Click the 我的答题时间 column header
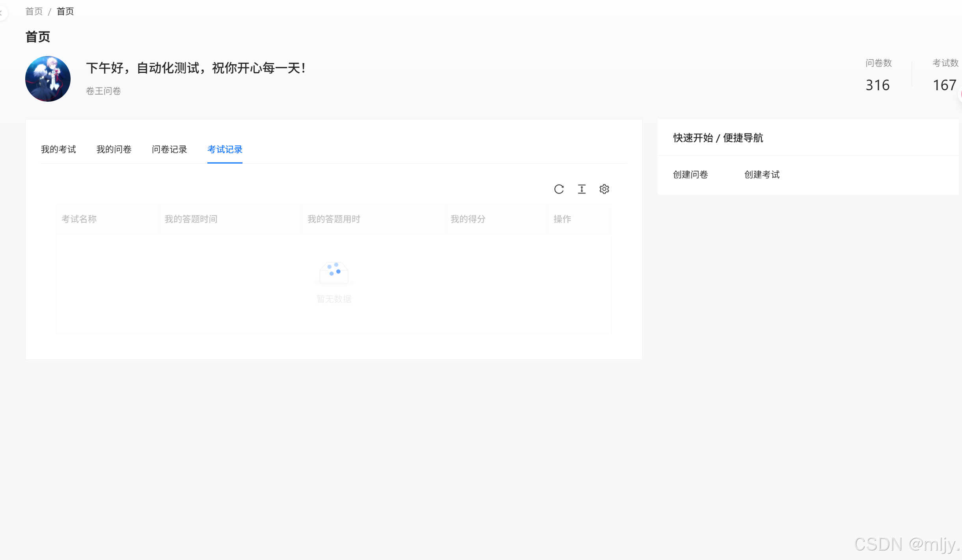The width and height of the screenshot is (962, 560). (x=191, y=219)
